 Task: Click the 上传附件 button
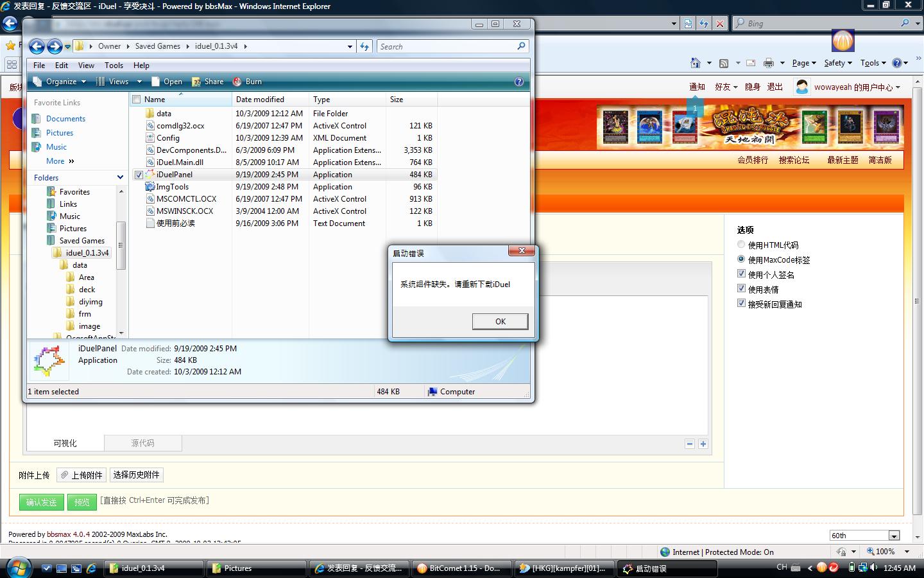pos(81,475)
